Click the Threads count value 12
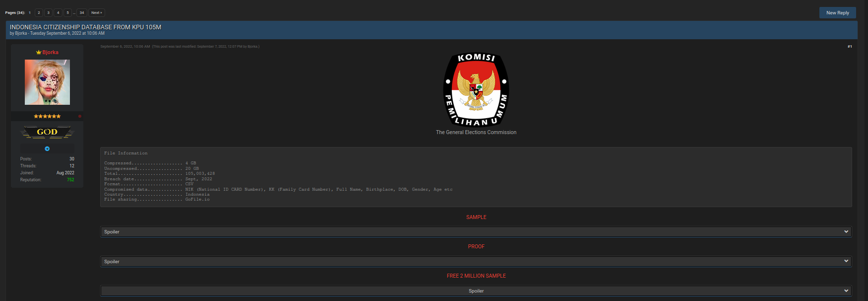 [72, 166]
